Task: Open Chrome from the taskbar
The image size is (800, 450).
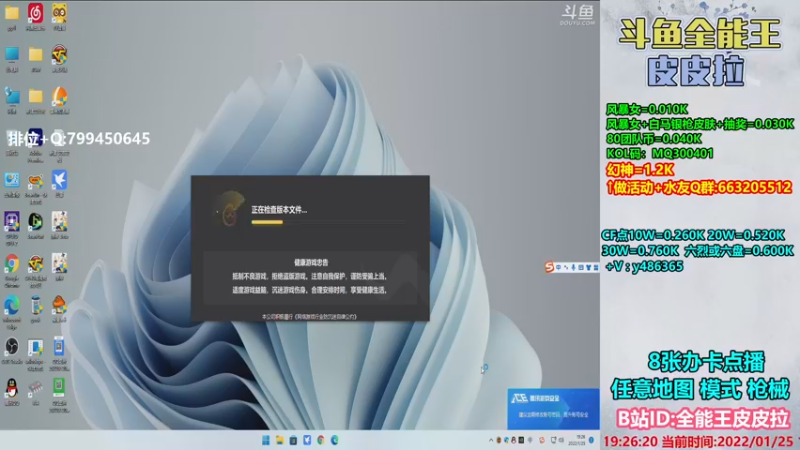Action: [321, 440]
